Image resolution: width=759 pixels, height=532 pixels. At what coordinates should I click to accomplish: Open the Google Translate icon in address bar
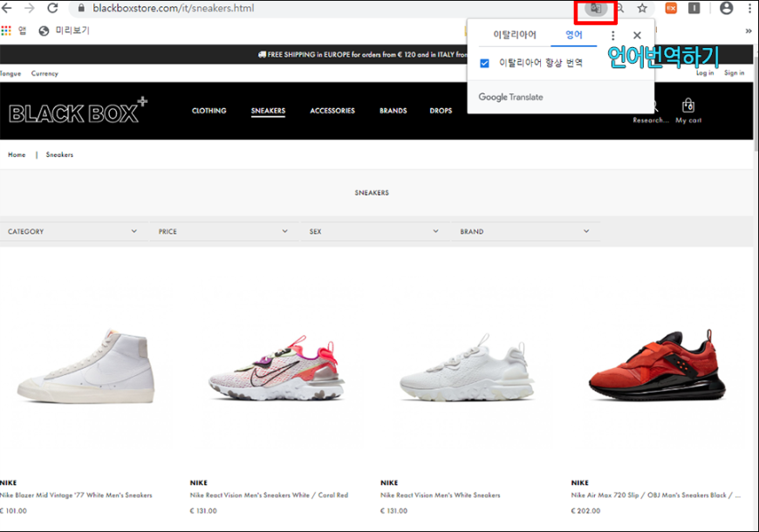596,9
